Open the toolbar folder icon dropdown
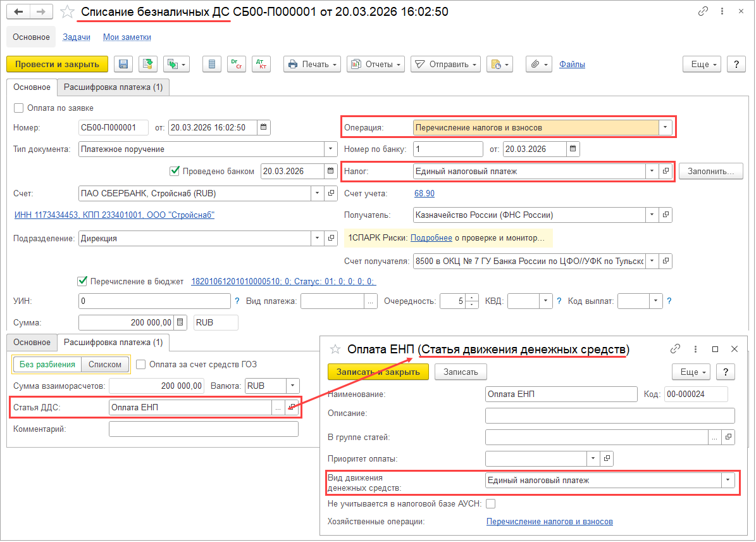Screen dimensions: 756x542 click(x=500, y=64)
